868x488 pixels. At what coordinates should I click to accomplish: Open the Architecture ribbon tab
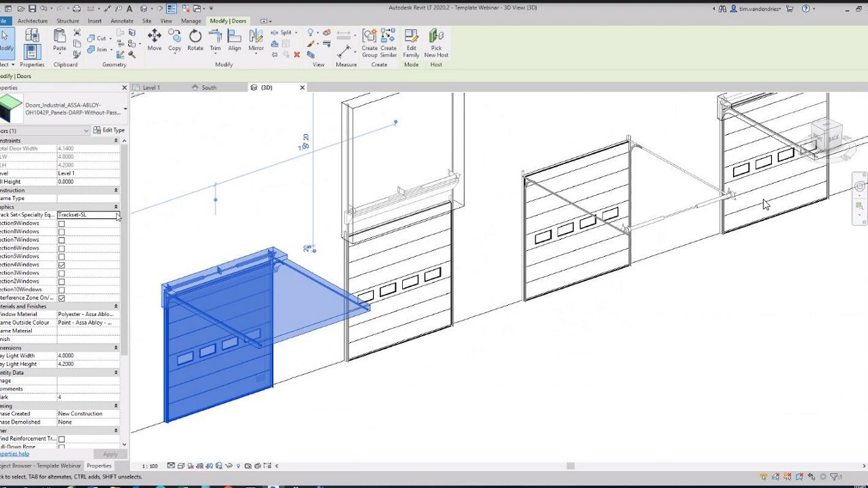coord(33,21)
